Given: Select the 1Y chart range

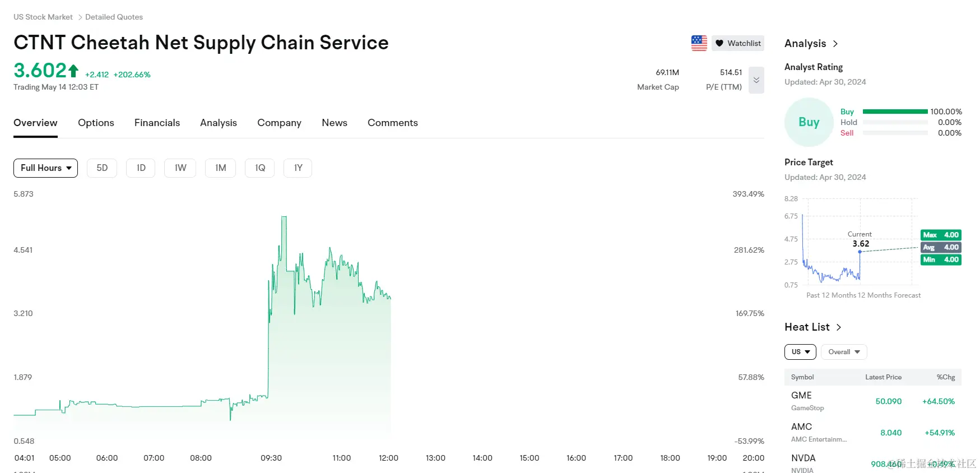Looking at the screenshot, I should (298, 168).
